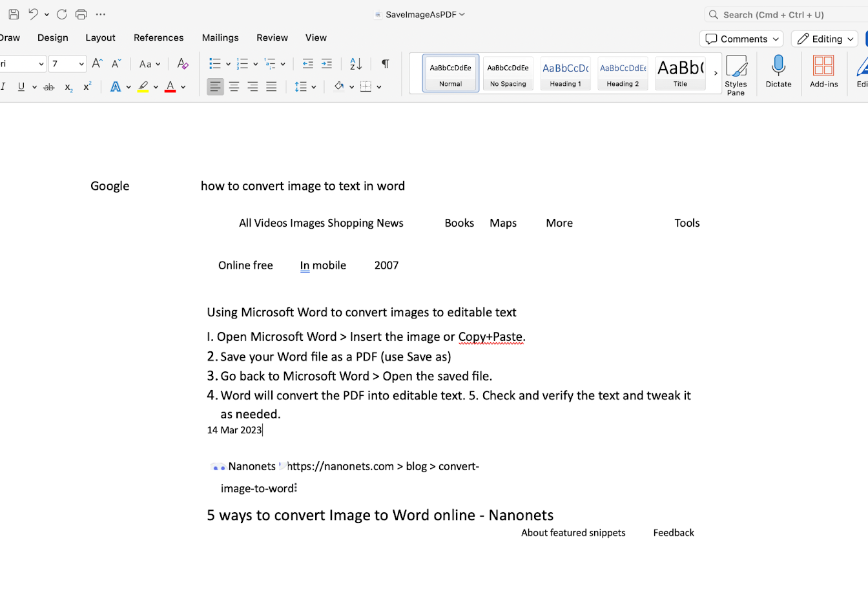Enable subscript formatting
The image size is (868, 611).
tap(68, 87)
